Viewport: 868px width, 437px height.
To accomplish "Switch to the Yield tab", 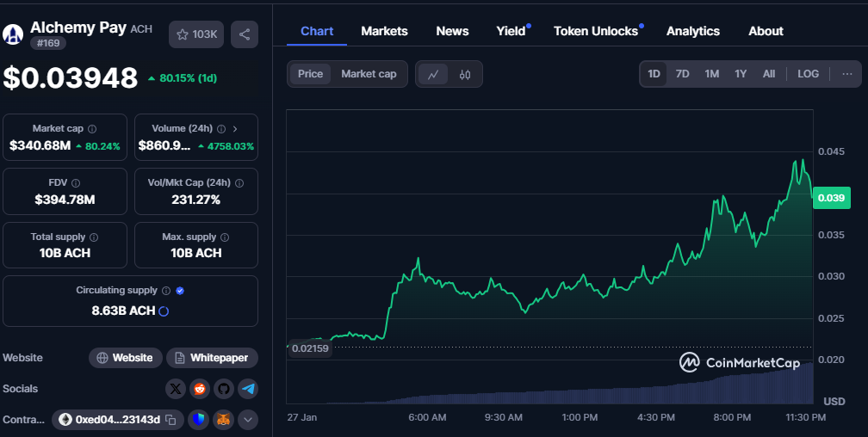I will pyautogui.click(x=511, y=32).
